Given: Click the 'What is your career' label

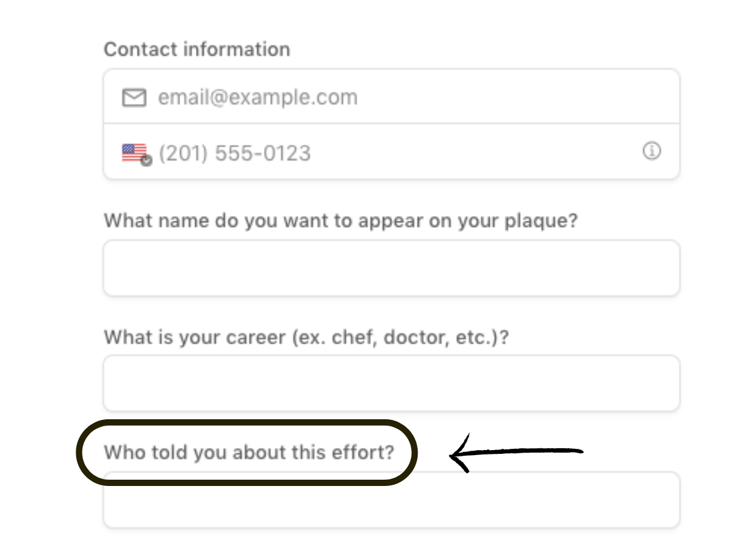Looking at the screenshot, I should pyautogui.click(x=306, y=337).
